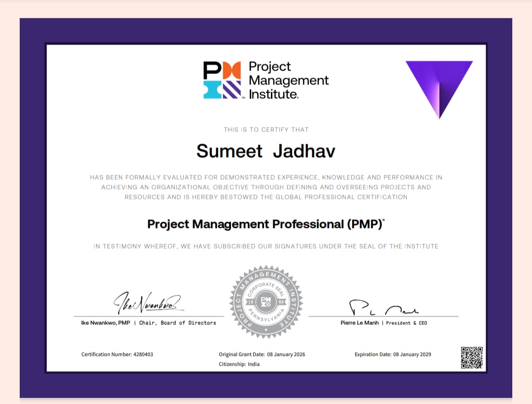Viewport: 532px width, 404px height.
Task: Click the "Project Management Professional (PMP)" title
Action: 266,224
